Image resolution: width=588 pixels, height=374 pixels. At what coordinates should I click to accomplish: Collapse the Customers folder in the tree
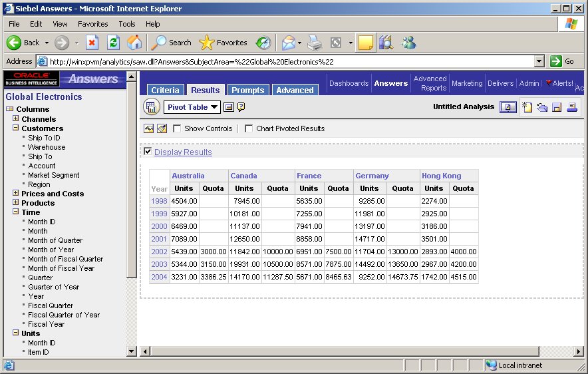(x=16, y=128)
